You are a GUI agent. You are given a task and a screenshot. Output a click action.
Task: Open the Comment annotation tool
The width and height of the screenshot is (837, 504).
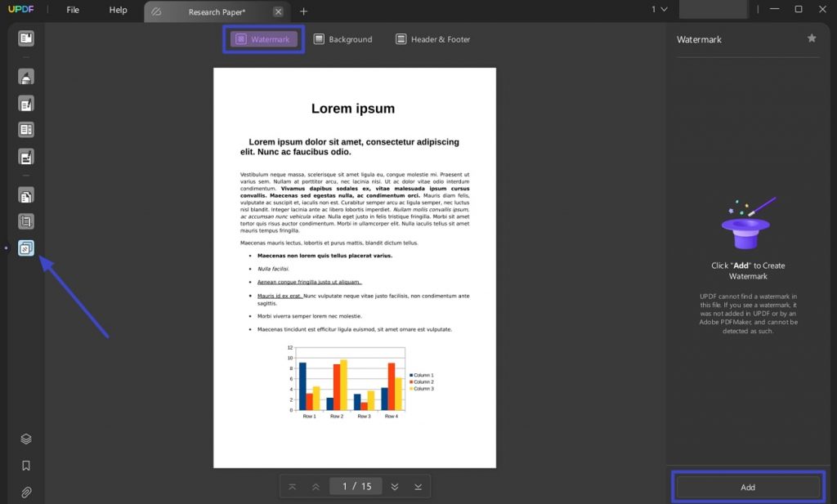click(x=25, y=76)
